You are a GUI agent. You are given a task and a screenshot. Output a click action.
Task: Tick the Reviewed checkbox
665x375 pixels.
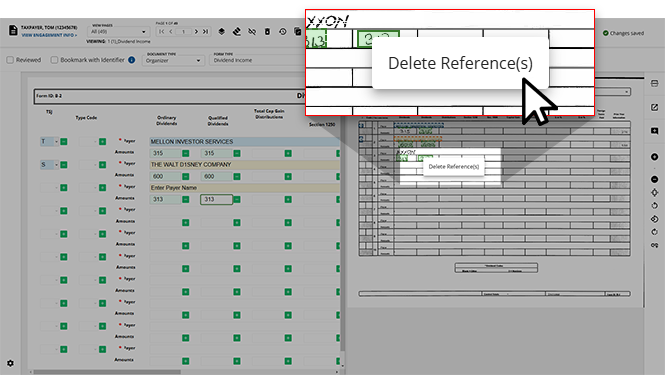[10, 60]
